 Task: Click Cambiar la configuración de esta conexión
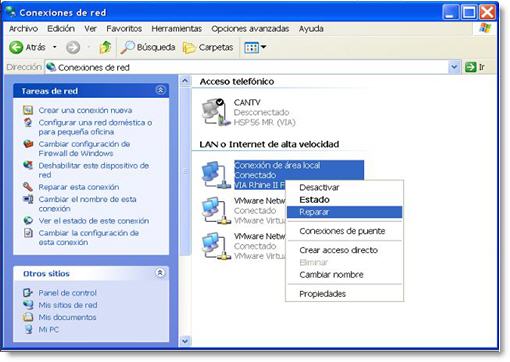click(x=89, y=237)
